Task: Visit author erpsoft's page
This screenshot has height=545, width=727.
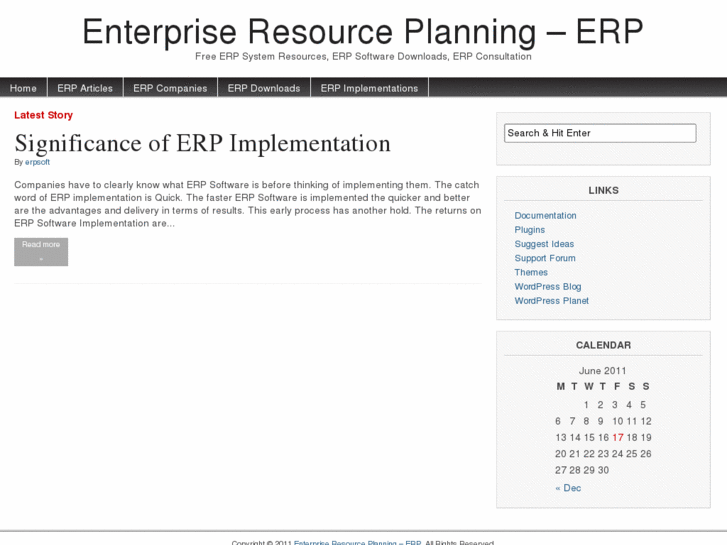Action: tap(37, 162)
